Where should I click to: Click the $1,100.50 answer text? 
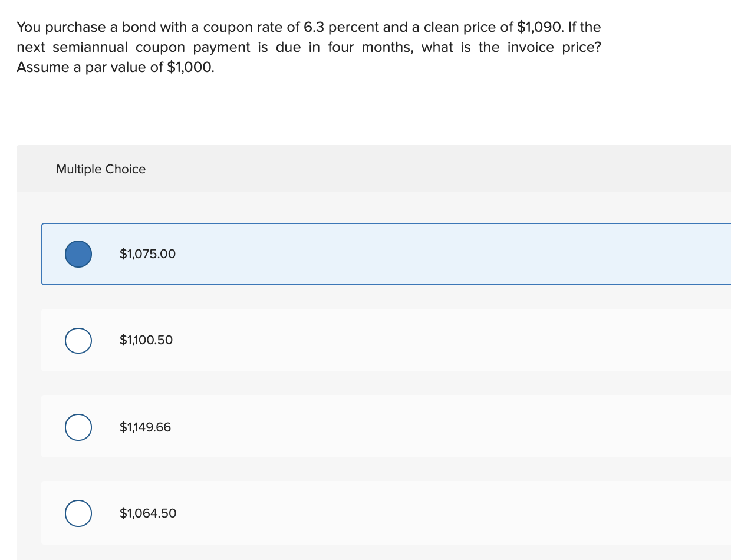(146, 340)
